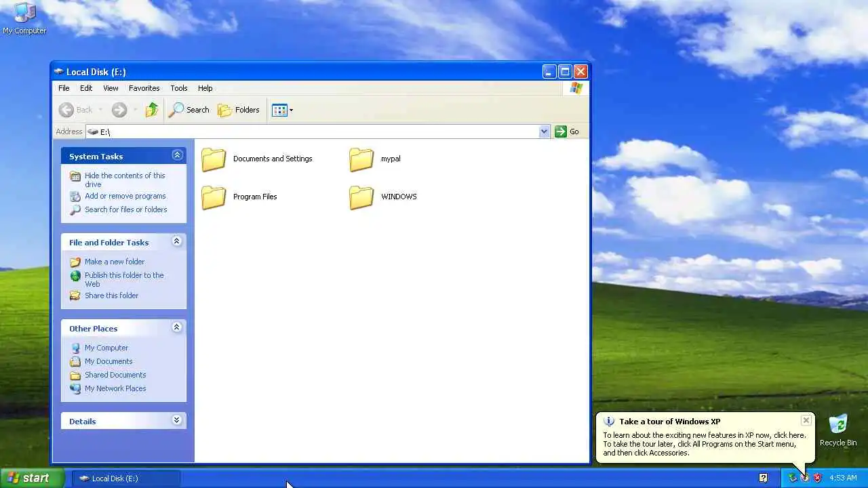Select the Program Files folder icon
This screenshot has height=488, width=868.
coord(214,197)
